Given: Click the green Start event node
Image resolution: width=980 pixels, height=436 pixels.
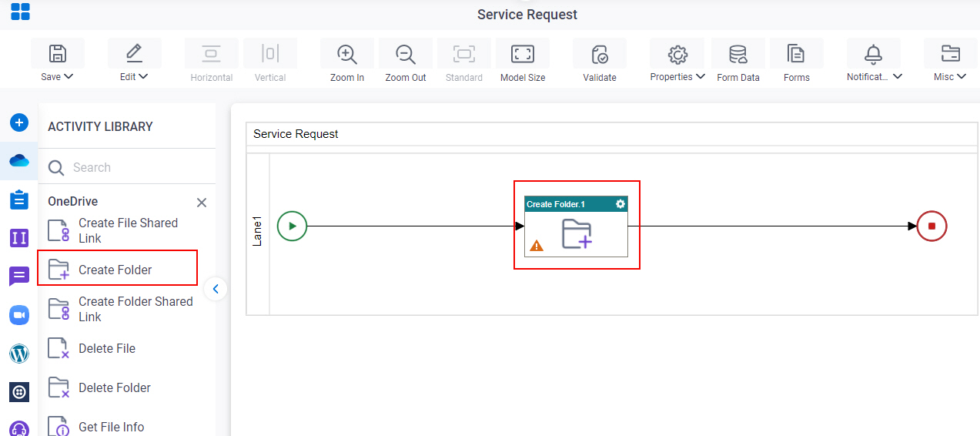Looking at the screenshot, I should point(292,226).
